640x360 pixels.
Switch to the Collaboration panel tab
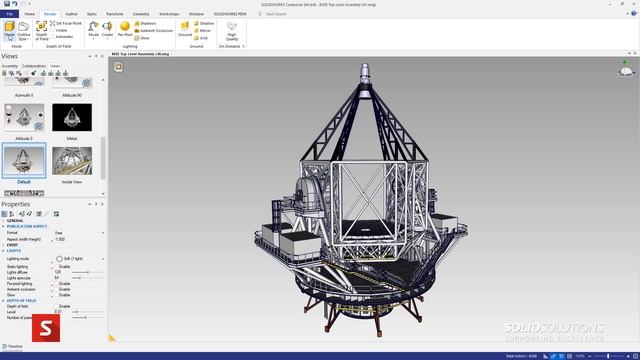34,66
